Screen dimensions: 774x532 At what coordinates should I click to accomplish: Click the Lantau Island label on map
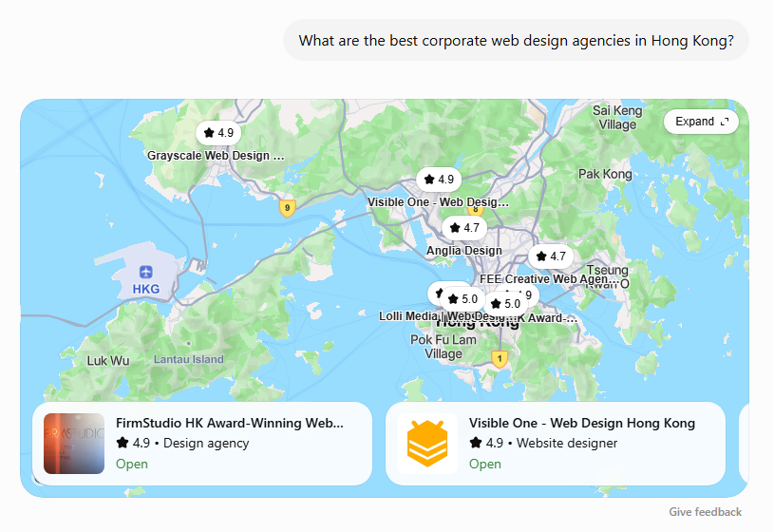click(x=189, y=359)
